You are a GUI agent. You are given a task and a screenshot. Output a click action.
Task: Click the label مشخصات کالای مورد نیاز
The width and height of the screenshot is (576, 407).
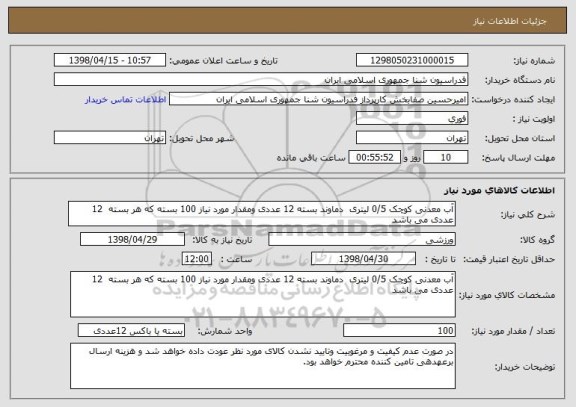(507, 295)
